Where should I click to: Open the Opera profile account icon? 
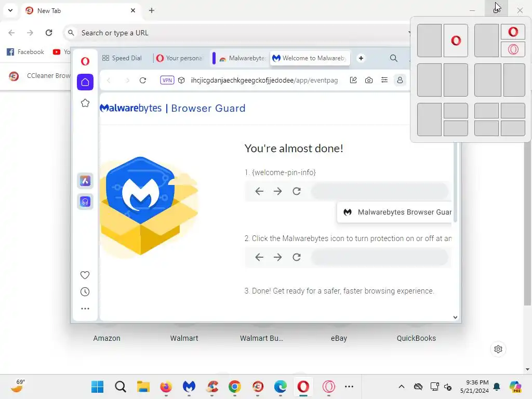(x=400, y=81)
